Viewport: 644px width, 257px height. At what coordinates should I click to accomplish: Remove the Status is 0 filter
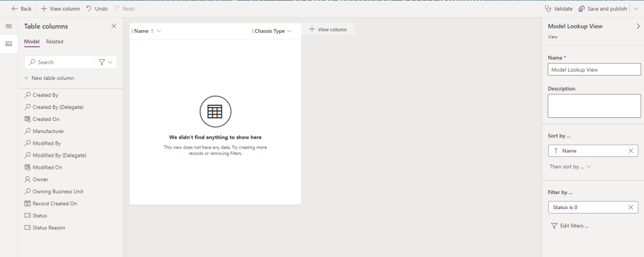click(631, 207)
